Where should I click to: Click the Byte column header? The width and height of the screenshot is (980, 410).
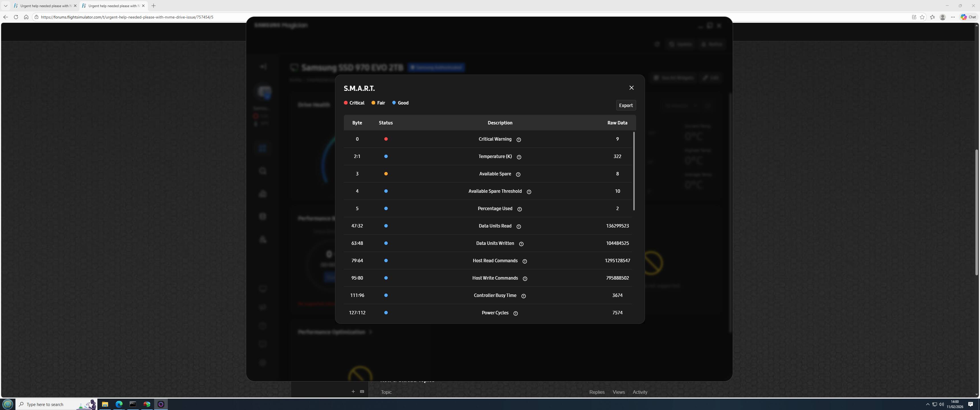tap(357, 123)
